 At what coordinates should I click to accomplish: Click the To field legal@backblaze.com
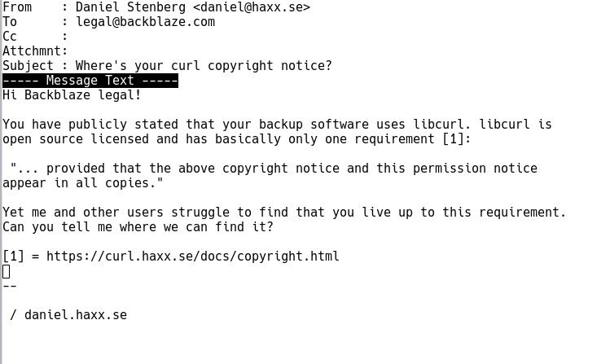point(146,22)
